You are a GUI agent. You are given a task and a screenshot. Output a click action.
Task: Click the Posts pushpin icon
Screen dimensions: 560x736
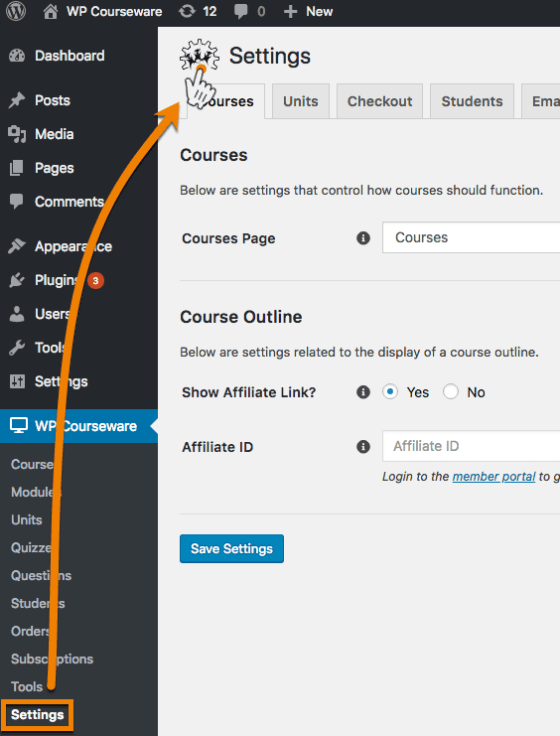click(x=17, y=100)
